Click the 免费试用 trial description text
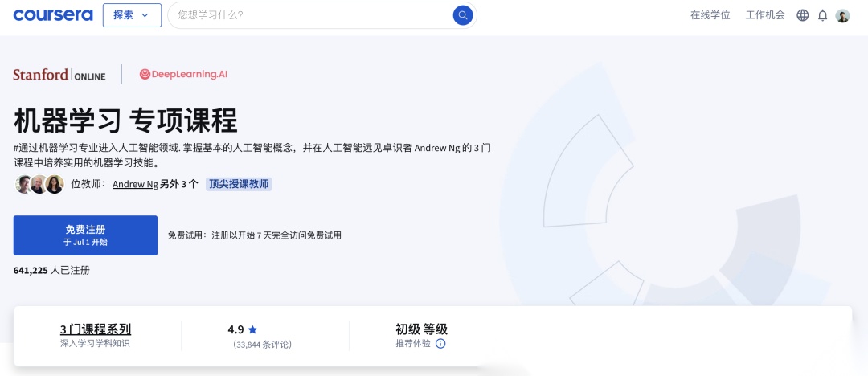Screen dimensions: 868x376 tap(255, 235)
